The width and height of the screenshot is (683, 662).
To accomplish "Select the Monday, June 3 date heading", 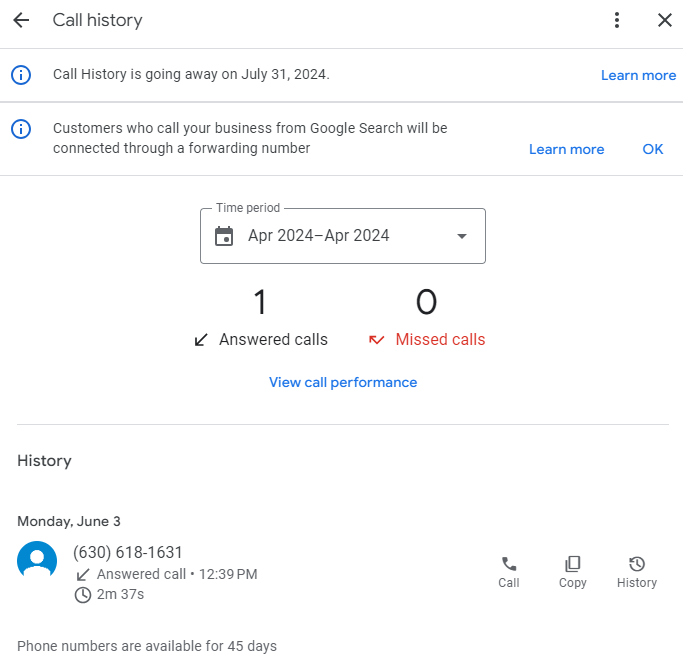I will (x=69, y=521).
